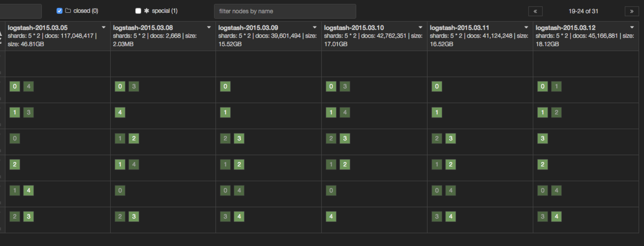Show the logstash-2015.03.11 index actions dropdown
Viewport: 644px width, 246px height.
[526, 27]
